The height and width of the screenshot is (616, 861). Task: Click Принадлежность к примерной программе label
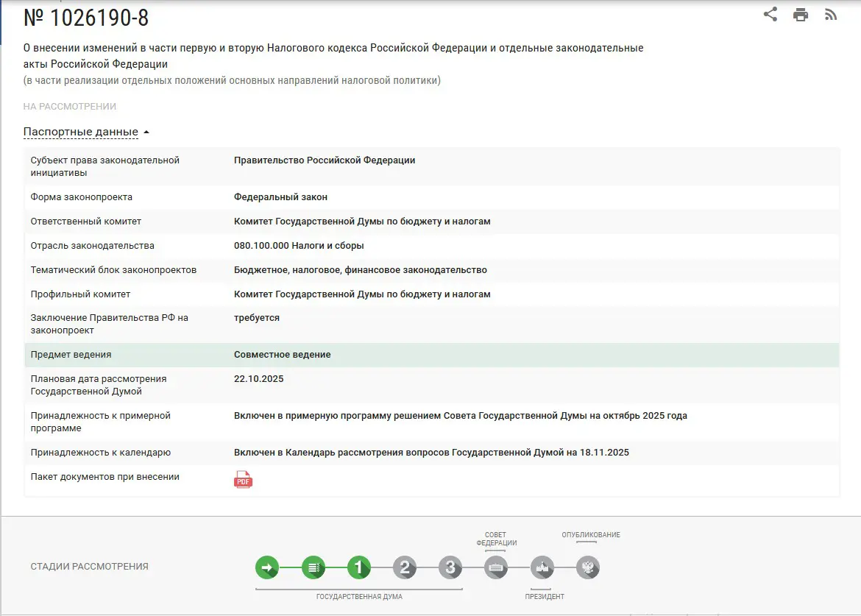click(x=101, y=422)
